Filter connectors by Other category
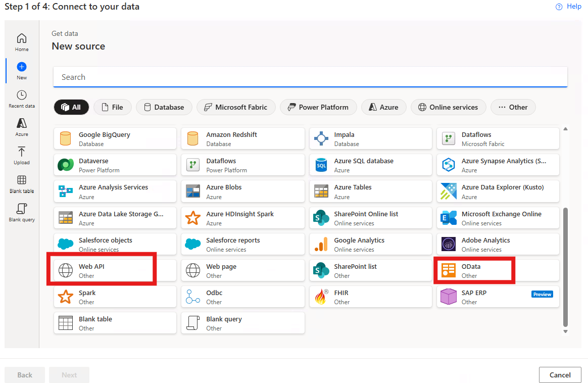 click(x=513, y=107)
